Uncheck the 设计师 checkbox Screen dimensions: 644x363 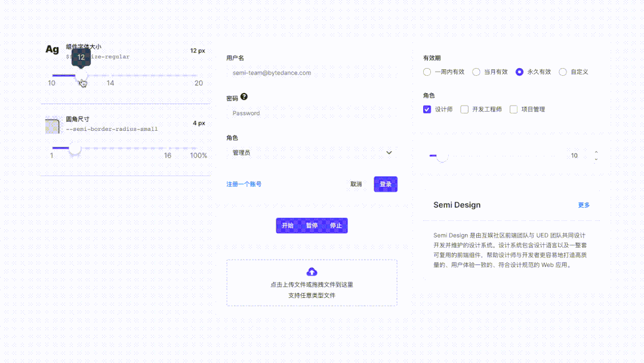click(427, 109)
